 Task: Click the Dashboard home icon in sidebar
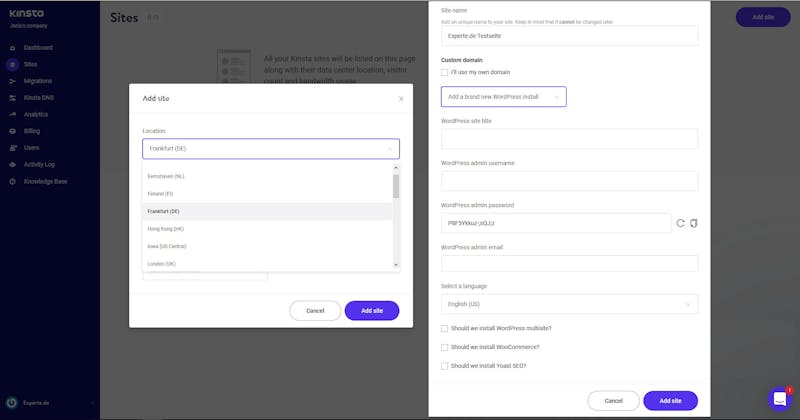pyautogui.click(x=12, y=47)
